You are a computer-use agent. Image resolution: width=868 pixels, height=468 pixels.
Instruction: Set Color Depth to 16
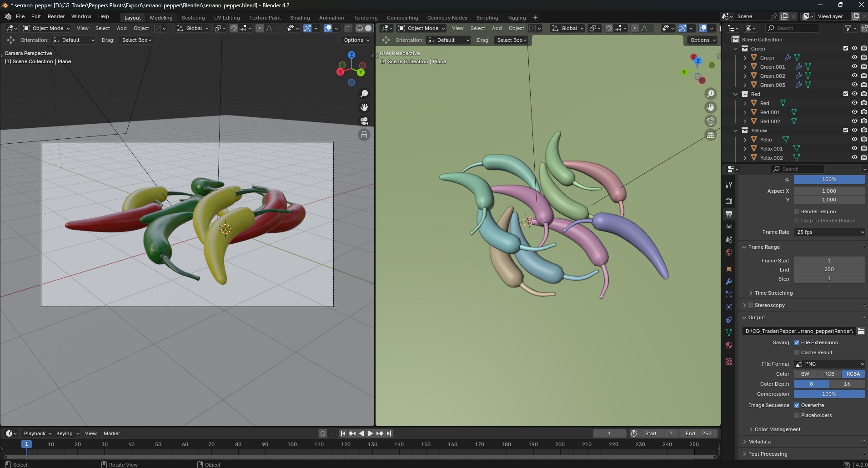847,384
